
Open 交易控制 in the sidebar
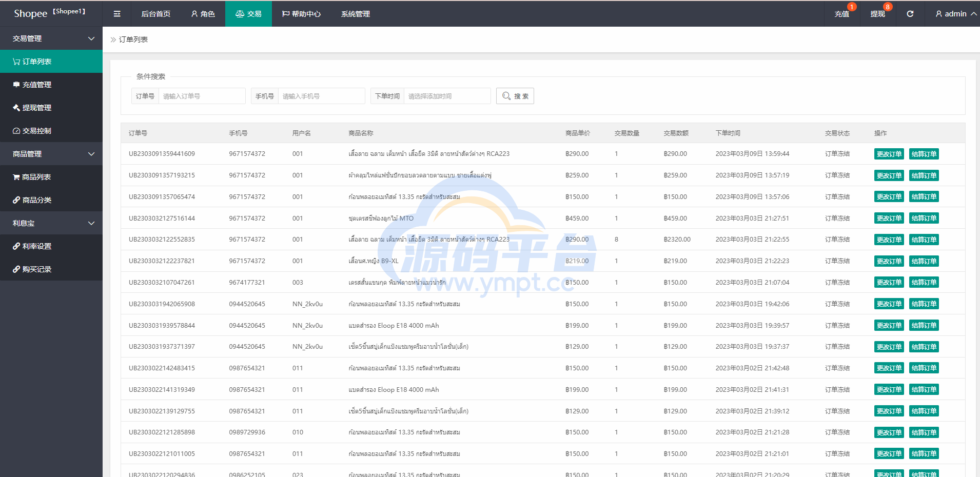coord(51,131)
